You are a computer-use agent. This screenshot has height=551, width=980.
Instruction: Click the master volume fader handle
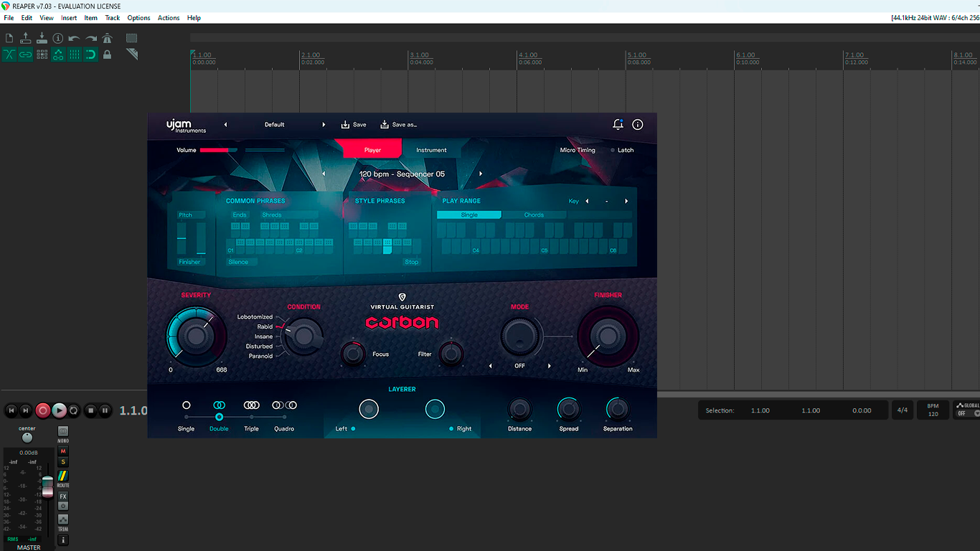click(x=47, y=486)
